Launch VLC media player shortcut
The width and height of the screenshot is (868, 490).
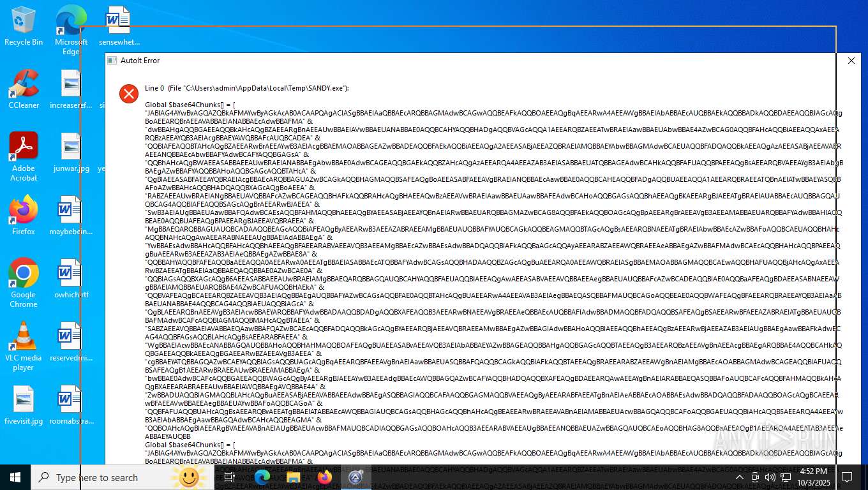[x=24, y=346]
